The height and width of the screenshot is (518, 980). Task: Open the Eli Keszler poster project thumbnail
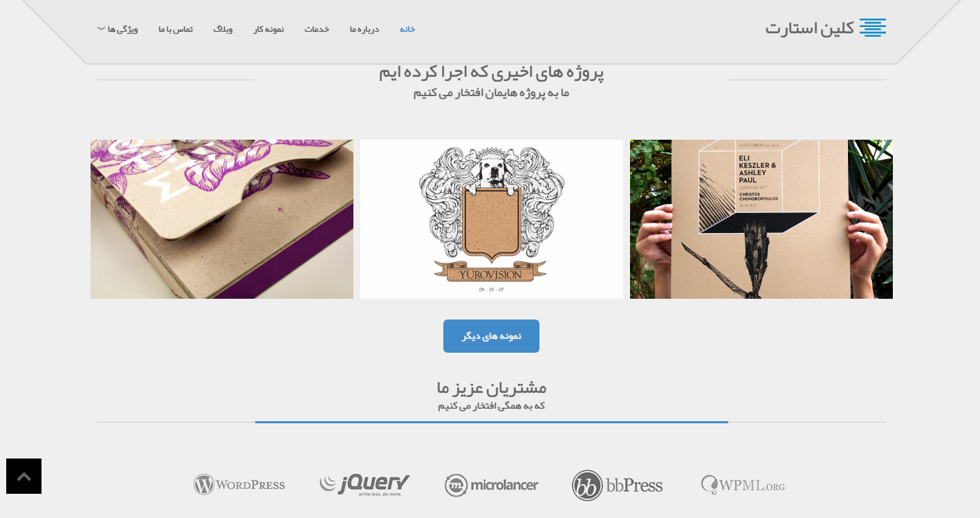pos(761,219)
